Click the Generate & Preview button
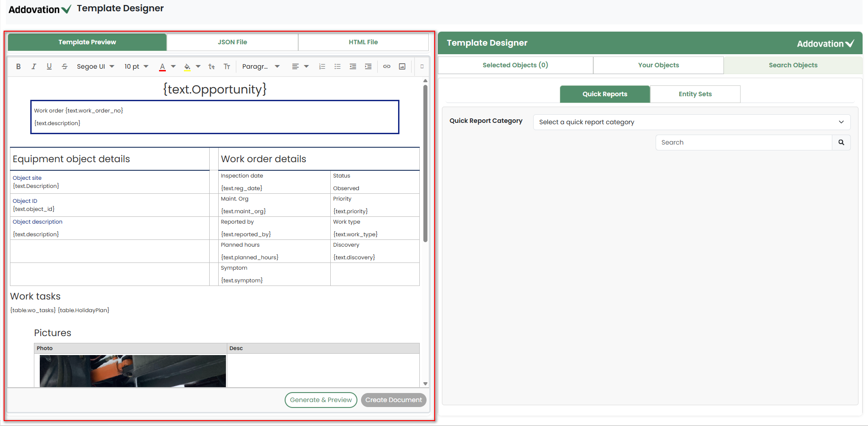 (x=321, y=400)
